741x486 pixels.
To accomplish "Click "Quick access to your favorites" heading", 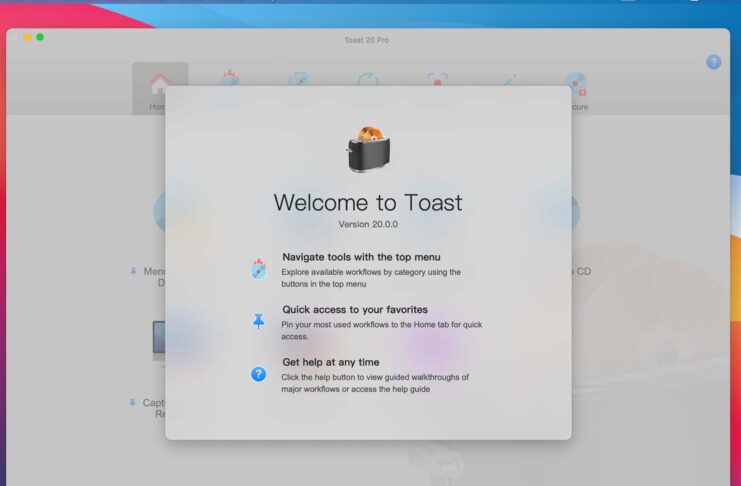I will [355, 309].
